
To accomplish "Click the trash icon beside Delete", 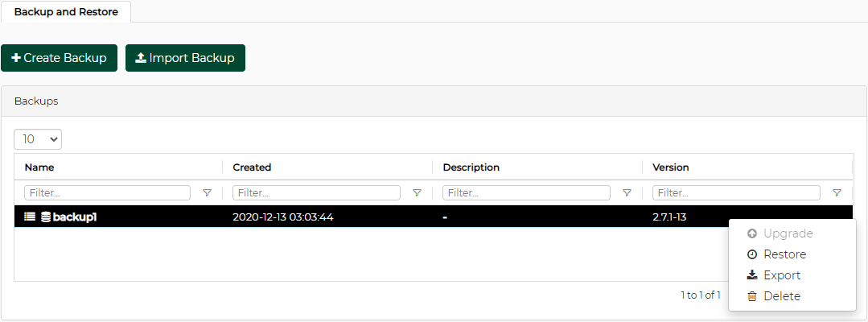I will 752,296.
